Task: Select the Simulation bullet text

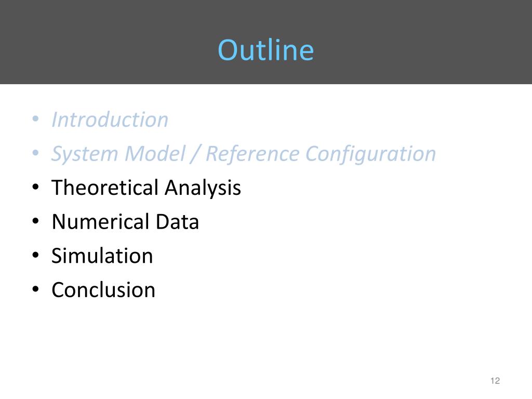Action: click(102, 256)
